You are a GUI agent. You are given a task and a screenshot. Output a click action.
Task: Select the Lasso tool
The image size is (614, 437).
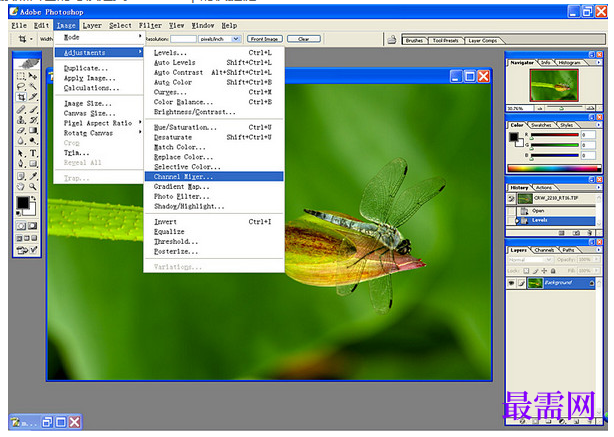coord(21,86)
